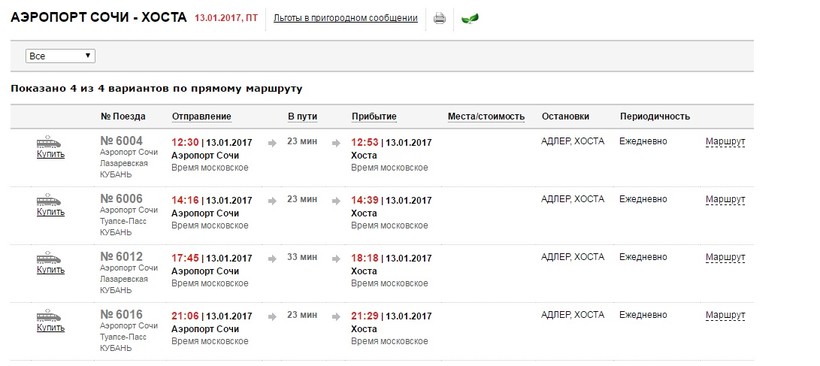Screen dimensions: 820x366
Task: Click 'Купить' for train 6004
Action: point(51,155)
